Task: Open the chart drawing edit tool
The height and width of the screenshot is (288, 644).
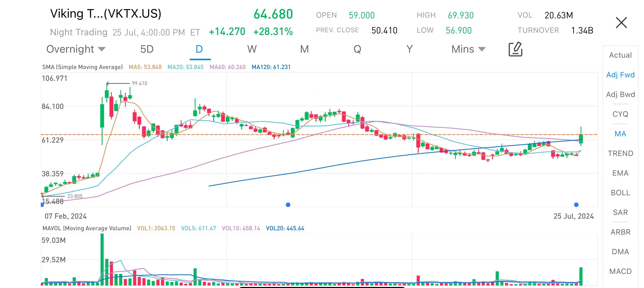Action: [x=515, y=49]
